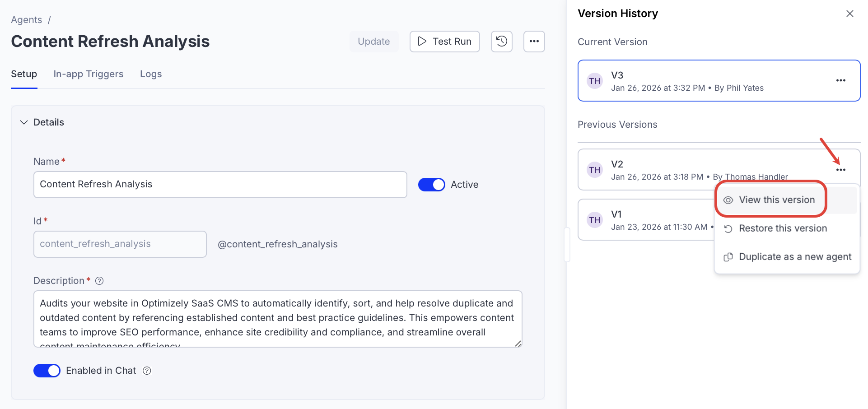This screenshot has height=409, width=868.
Task: Click the Description help question mark icon
Action: click(x=100, y=281)
